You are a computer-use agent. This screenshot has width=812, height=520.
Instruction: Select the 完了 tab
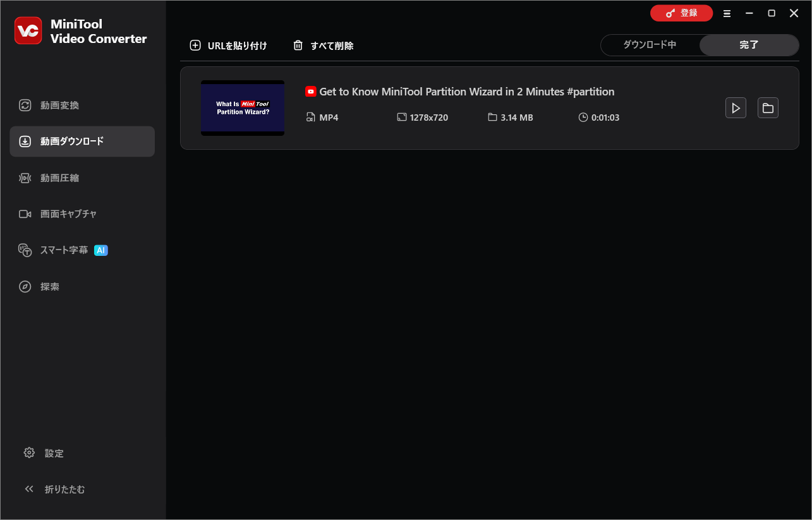749,45
